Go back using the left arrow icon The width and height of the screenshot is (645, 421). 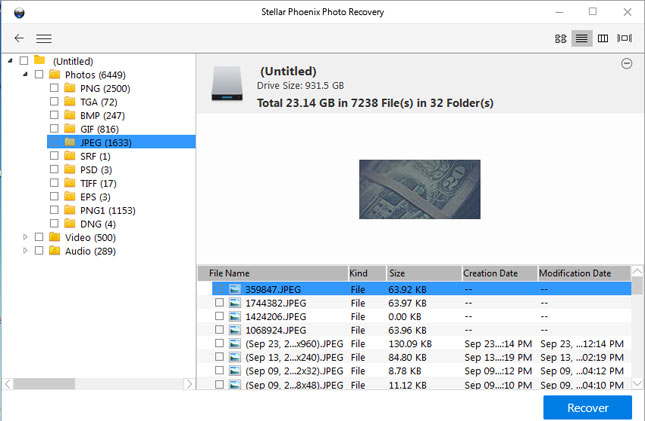19,38
